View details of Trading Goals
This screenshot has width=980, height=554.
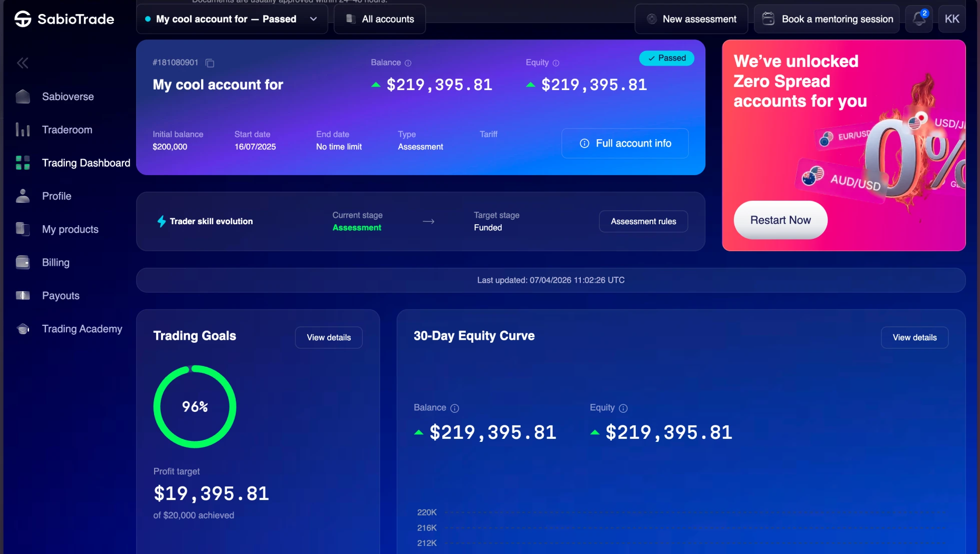coord(329,338)
